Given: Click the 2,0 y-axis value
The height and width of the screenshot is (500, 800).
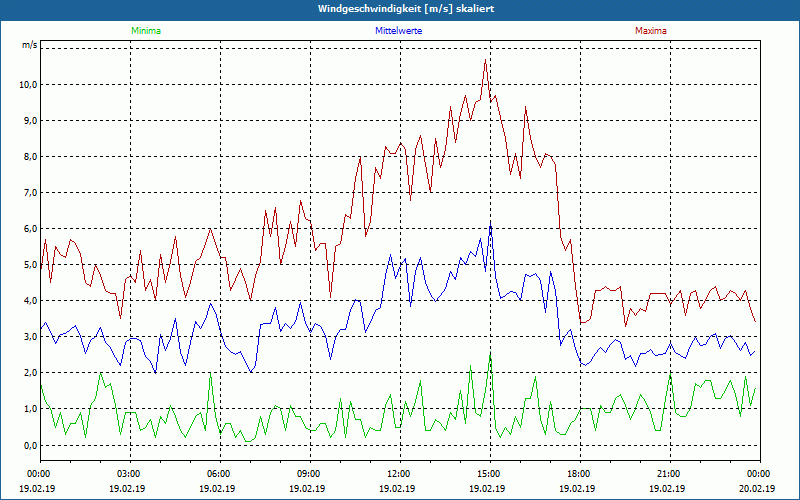Looking at the screenshot, I should point(31,372).
